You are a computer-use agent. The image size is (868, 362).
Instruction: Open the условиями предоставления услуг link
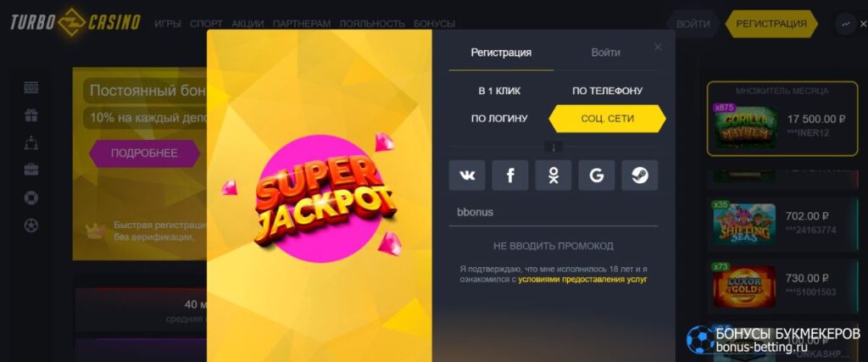582,280
